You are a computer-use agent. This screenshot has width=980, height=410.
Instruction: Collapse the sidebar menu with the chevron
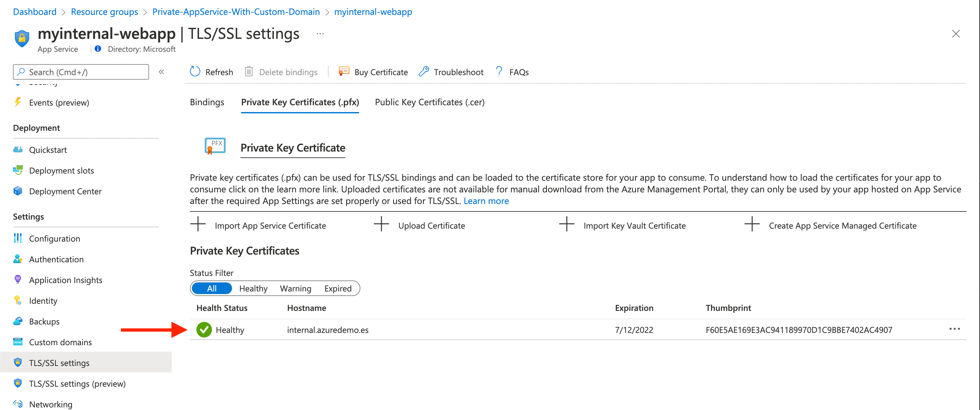point(161,72)
